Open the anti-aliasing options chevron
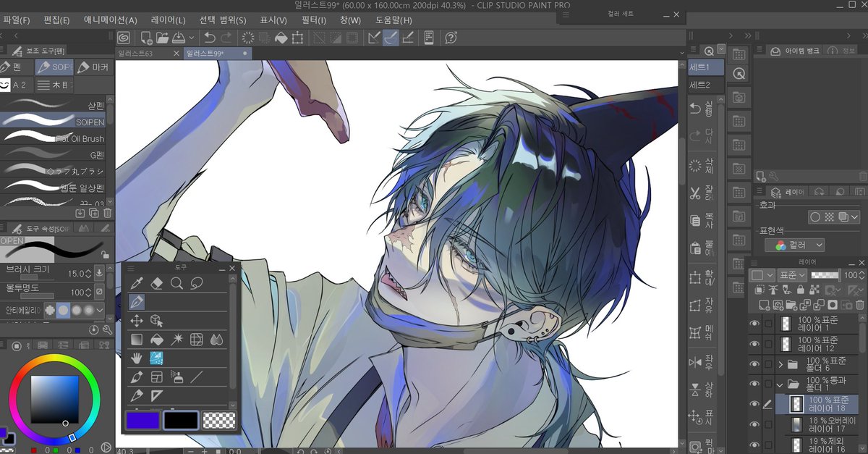868x454 pixels. pos(100,310)
